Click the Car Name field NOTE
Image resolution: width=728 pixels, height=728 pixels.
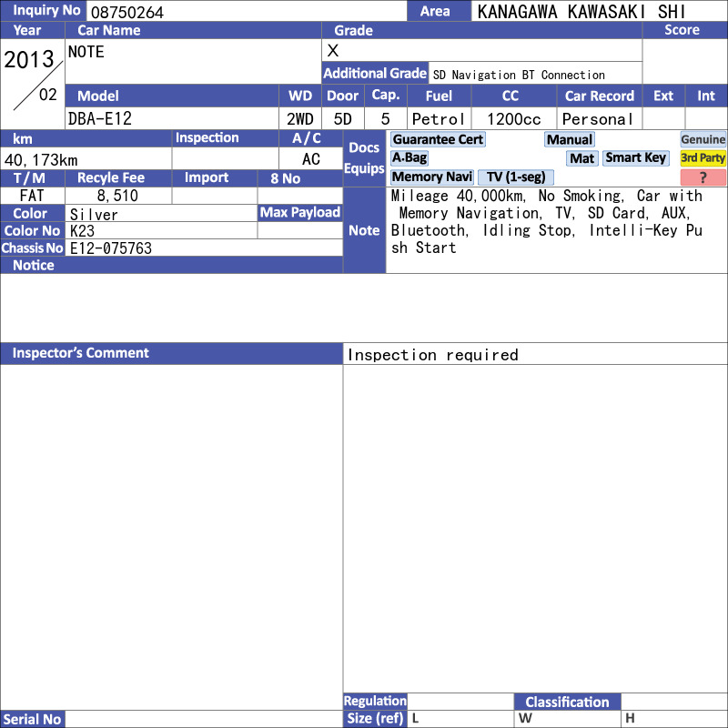coord(193,61)
